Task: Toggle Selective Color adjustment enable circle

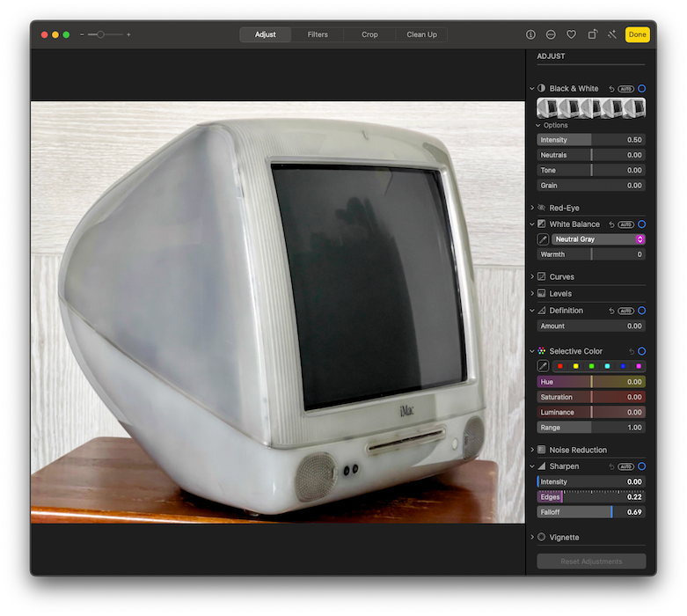Action: pos(642,352)
